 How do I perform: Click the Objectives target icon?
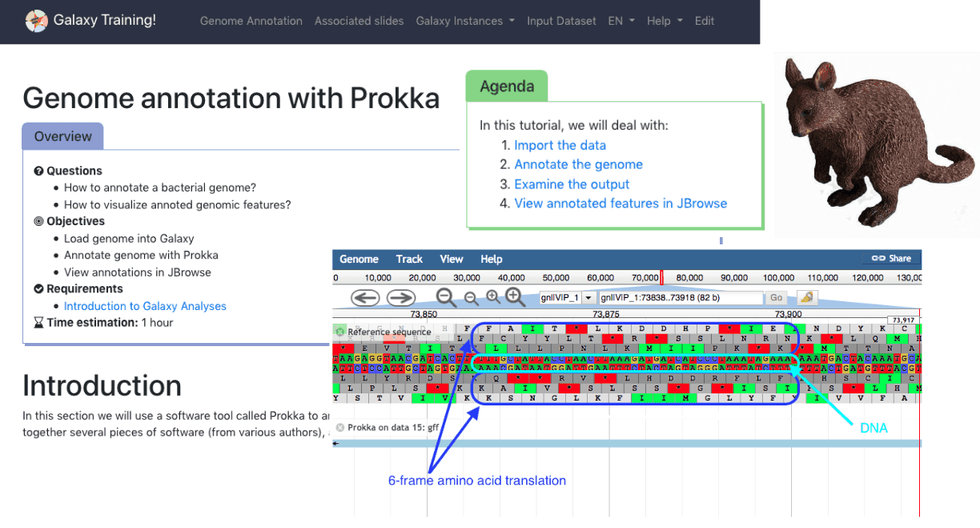click(38, 221)
